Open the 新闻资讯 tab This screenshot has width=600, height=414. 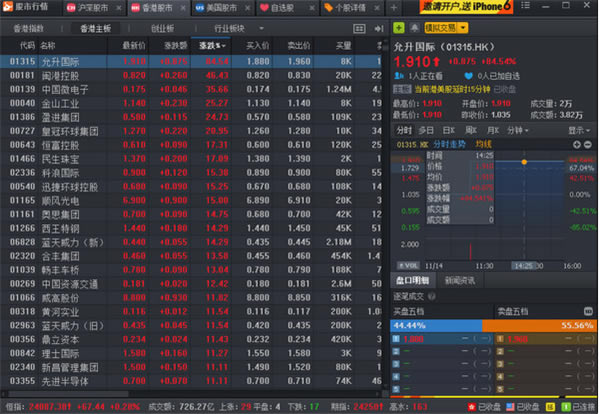pos(460,280)
